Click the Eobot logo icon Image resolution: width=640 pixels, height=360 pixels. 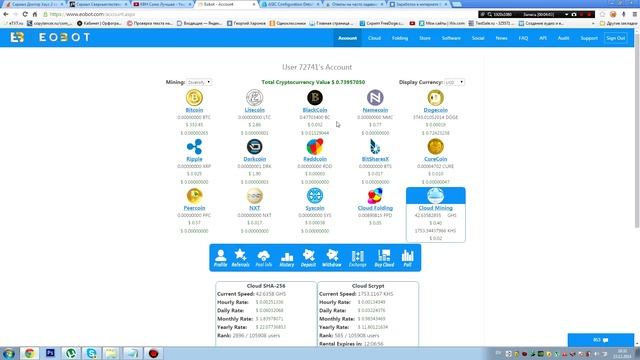(17, 38)
